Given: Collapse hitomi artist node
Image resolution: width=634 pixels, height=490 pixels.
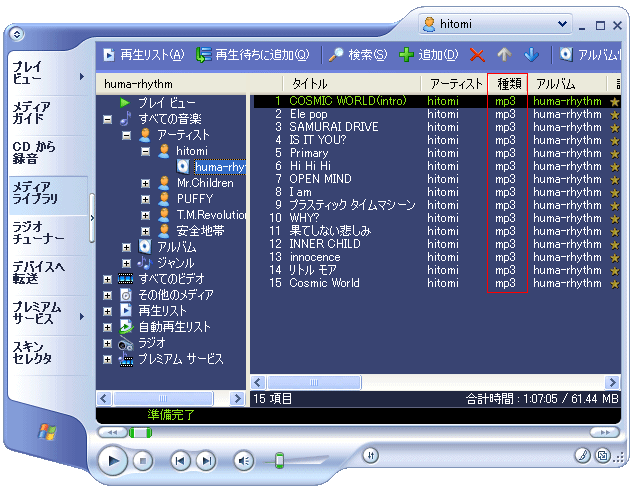Looking at the screenshot, I should pyautogui.click(x=146, y=152).
